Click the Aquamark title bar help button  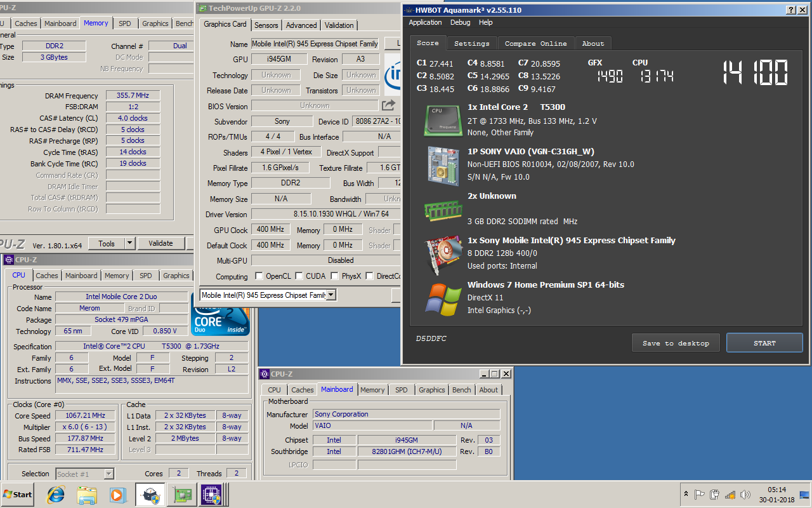coord(792,10)
